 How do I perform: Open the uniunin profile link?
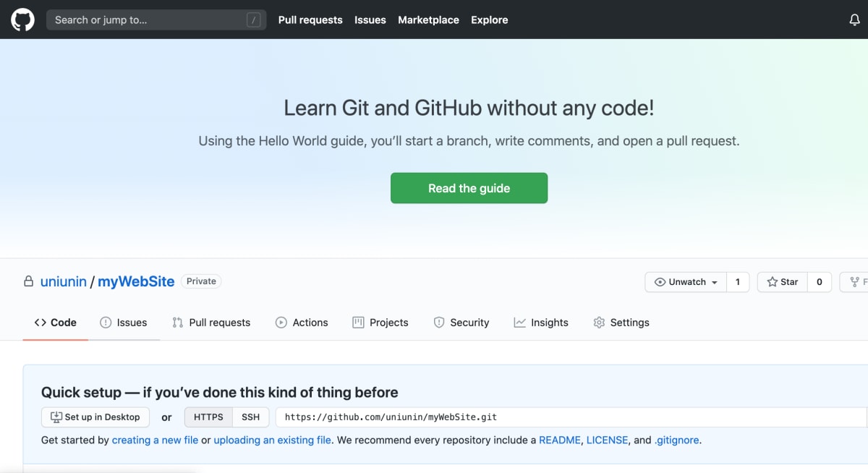click(x=64, y=282)
